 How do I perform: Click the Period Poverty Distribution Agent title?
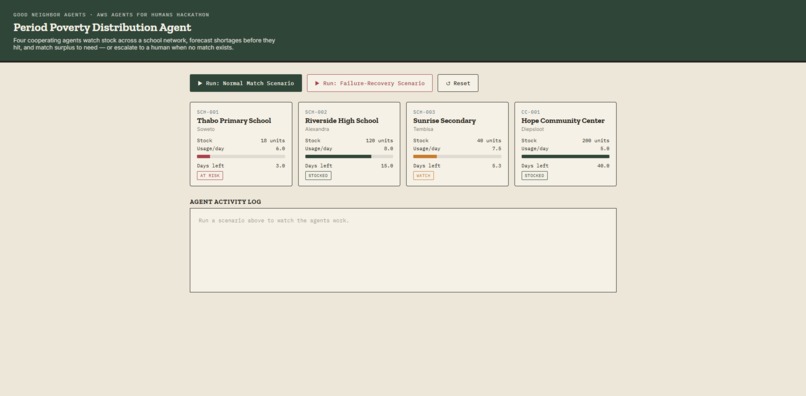click(102, 28)
